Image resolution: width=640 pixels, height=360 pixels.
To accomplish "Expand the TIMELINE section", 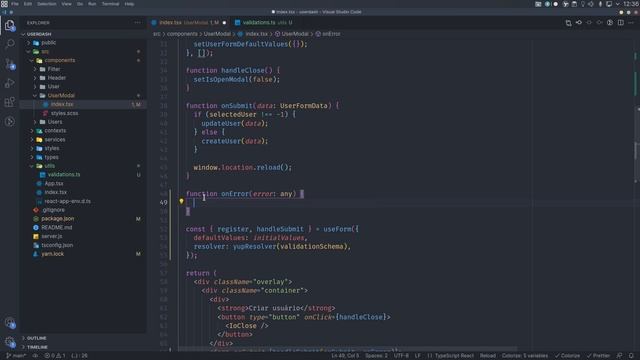I will pos(83,347).
